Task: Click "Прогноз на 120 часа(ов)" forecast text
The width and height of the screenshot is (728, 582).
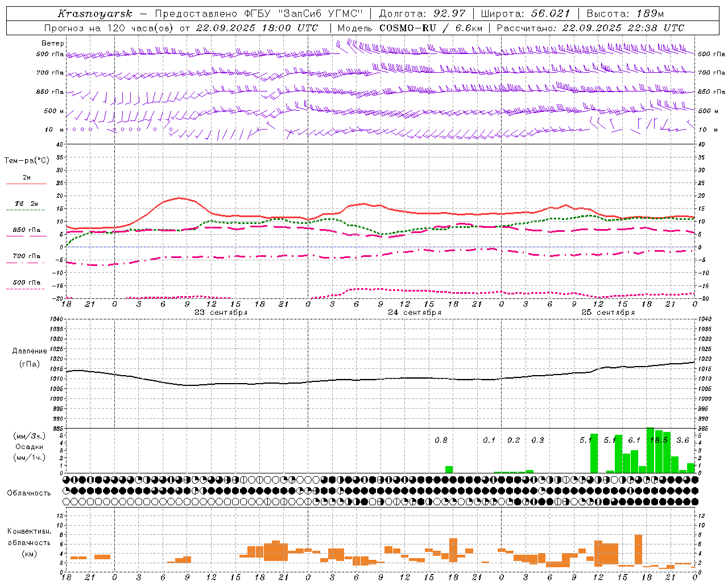Action: 109,28
